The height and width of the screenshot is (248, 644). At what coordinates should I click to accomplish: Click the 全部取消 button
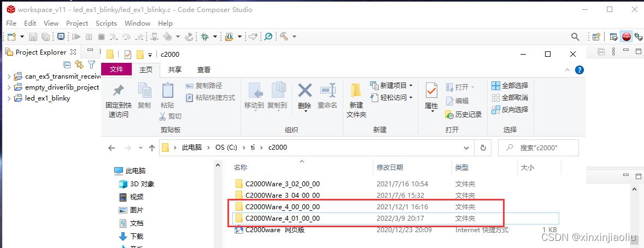click(510, 98)
